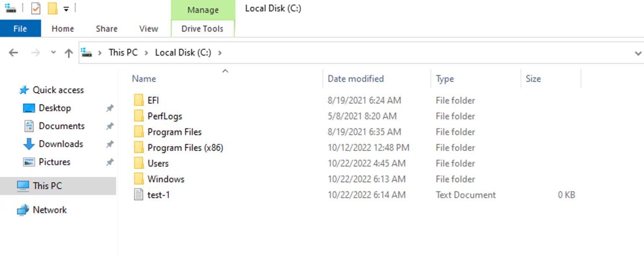644x258 pixels.
Task: Open the Windows folder icon
Action: 139,179
